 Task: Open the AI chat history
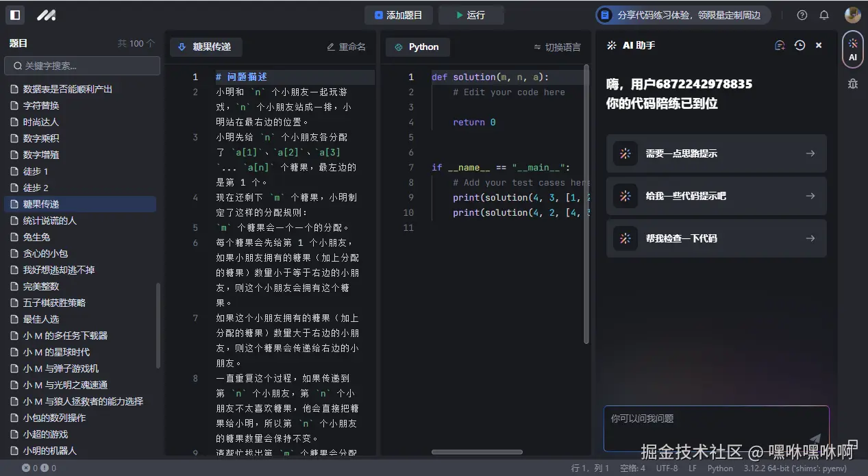pos(799,45)
